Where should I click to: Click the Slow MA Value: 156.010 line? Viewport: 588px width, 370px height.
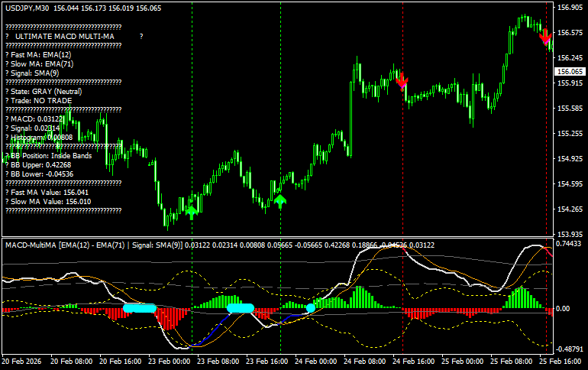click(x=50, y=202)
